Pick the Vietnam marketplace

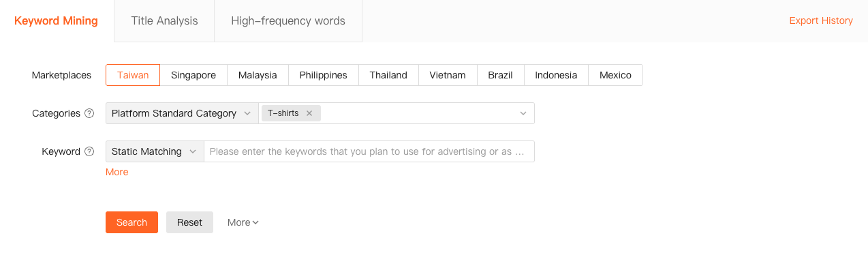click(x=448, y=75)
